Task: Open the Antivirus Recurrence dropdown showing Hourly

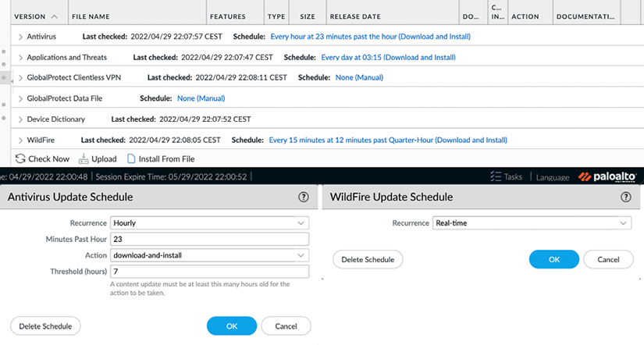Action: (x=209, y=223)
